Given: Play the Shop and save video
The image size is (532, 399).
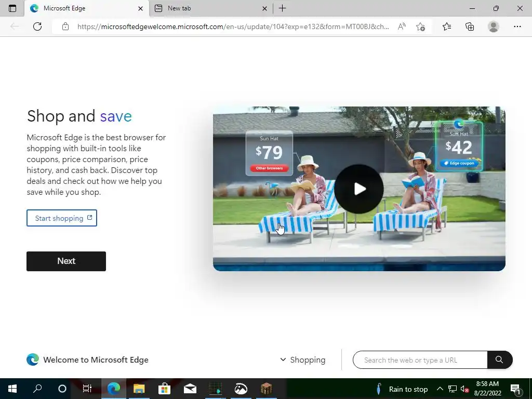Looking at the screenshot, I should [x=359, y=189].
